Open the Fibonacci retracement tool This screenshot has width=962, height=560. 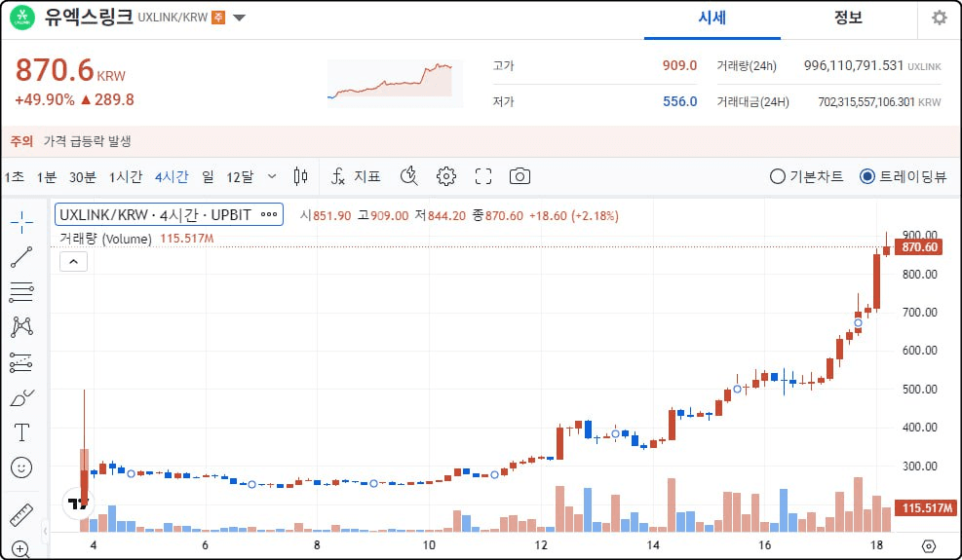pos(21,292)
